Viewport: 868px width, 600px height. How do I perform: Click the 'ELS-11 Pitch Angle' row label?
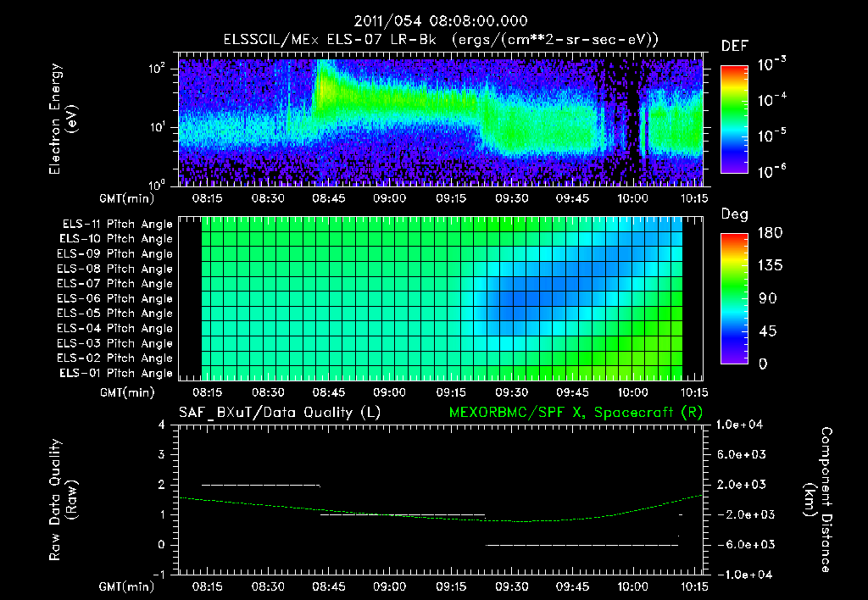click(117, 225)
